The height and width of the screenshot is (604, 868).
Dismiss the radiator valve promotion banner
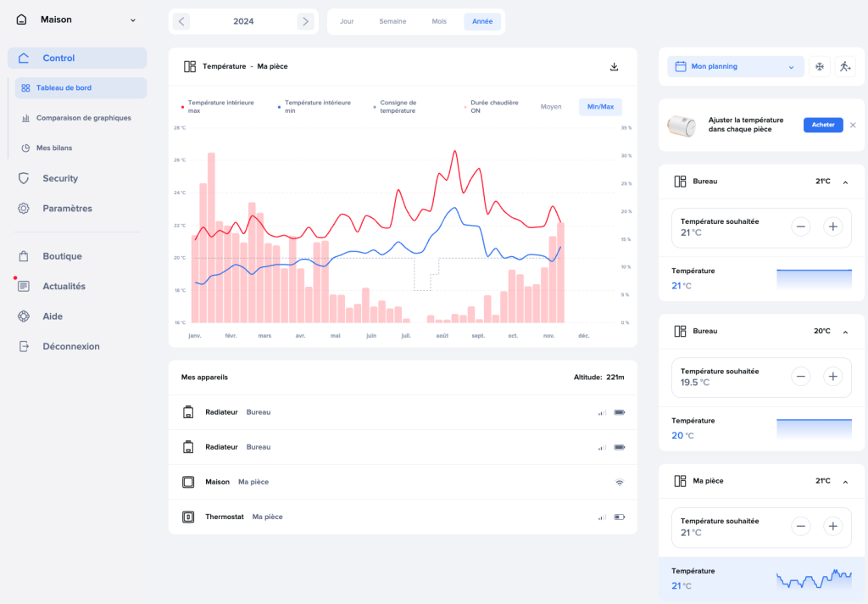click(853, 125)
